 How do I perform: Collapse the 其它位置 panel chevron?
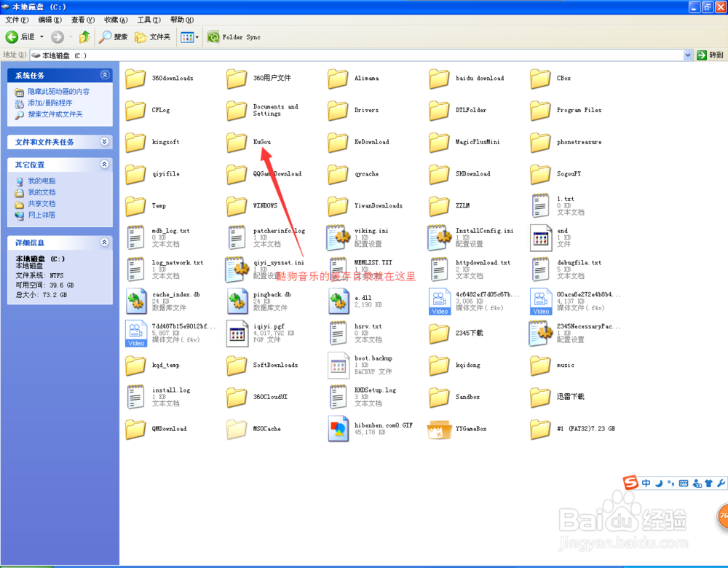(104, 164)
